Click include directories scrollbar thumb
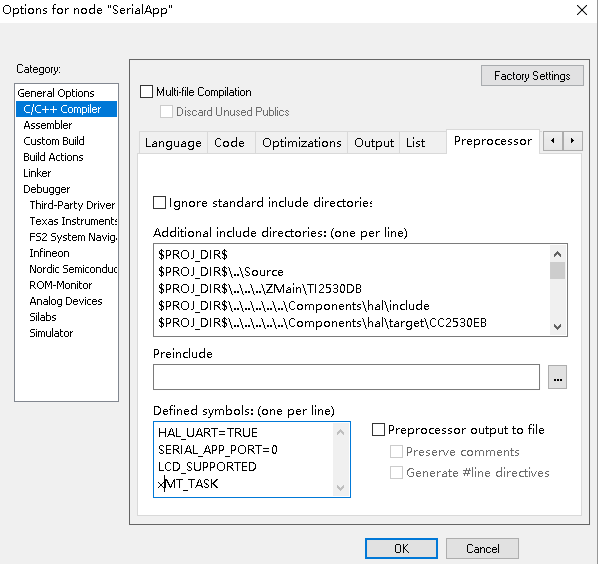This screenshot has height=564, width=598. 557,271
